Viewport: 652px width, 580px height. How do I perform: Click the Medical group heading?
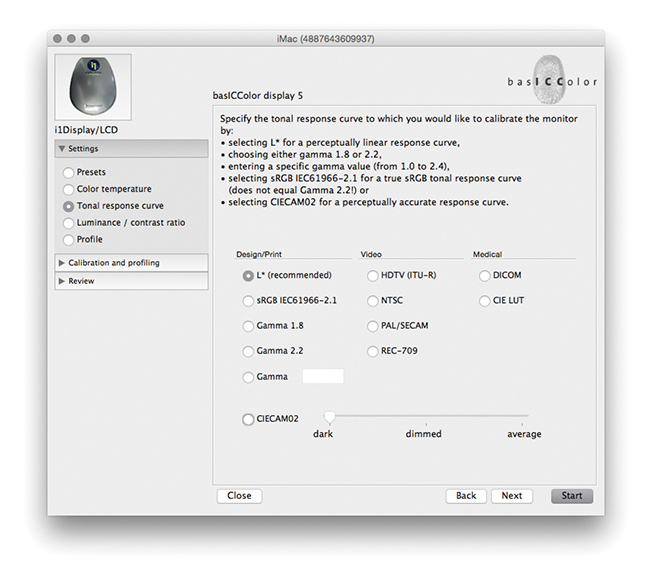487,254
